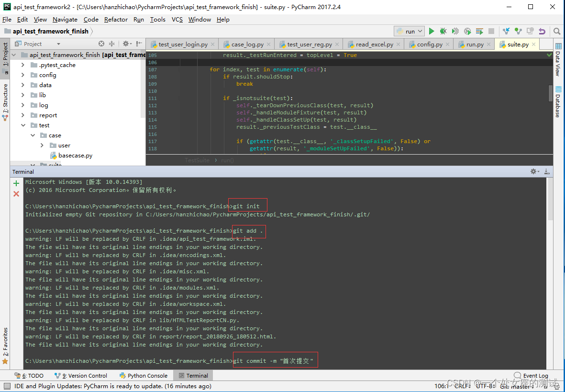Open the Event Log

[531, 376]
